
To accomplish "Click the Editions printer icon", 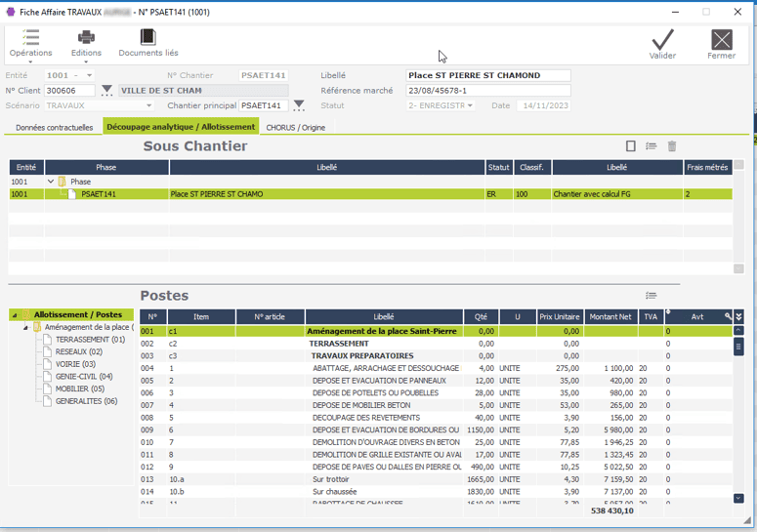I will (x=86, y=38).
